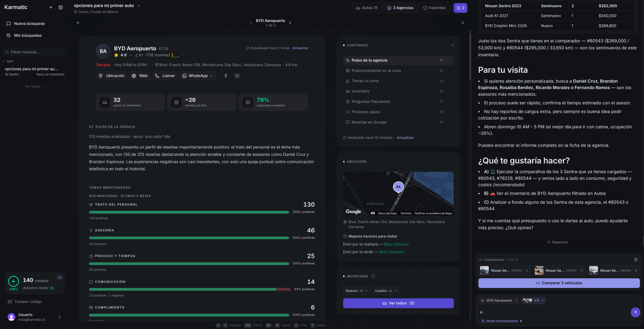Show inventory info icon

[x=373, y=276]
